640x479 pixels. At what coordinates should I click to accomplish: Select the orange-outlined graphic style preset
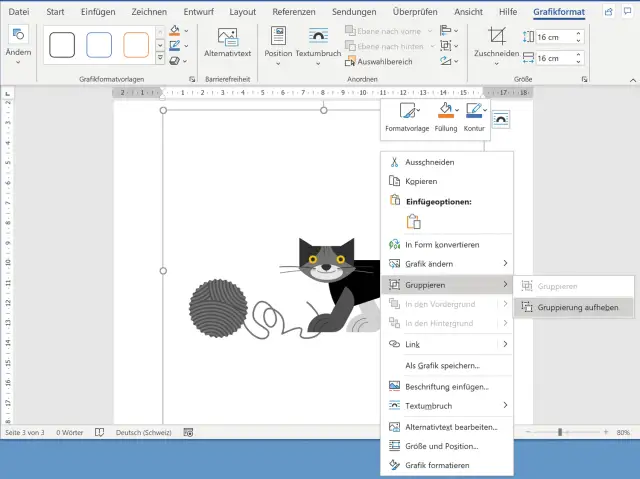coord(136,45)
